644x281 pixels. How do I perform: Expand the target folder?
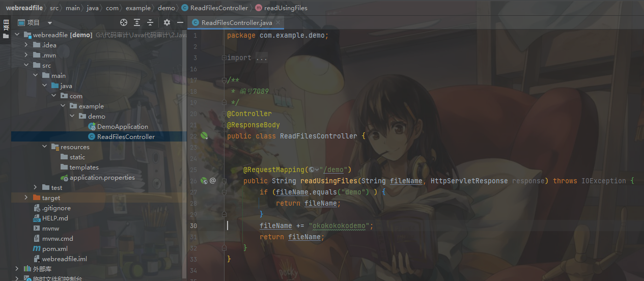(26, 198)
